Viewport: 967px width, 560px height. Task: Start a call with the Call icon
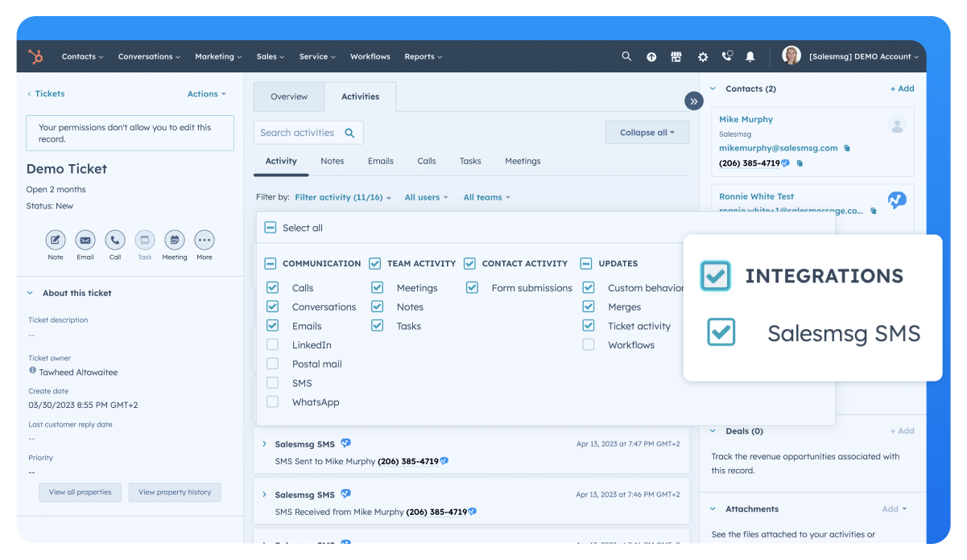(114, 241)
